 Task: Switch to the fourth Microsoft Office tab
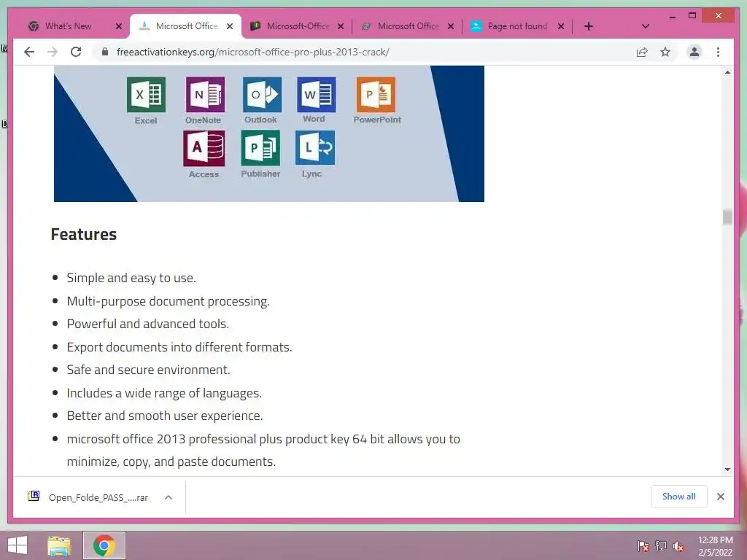pyautogui.click(x=409, y=26)
